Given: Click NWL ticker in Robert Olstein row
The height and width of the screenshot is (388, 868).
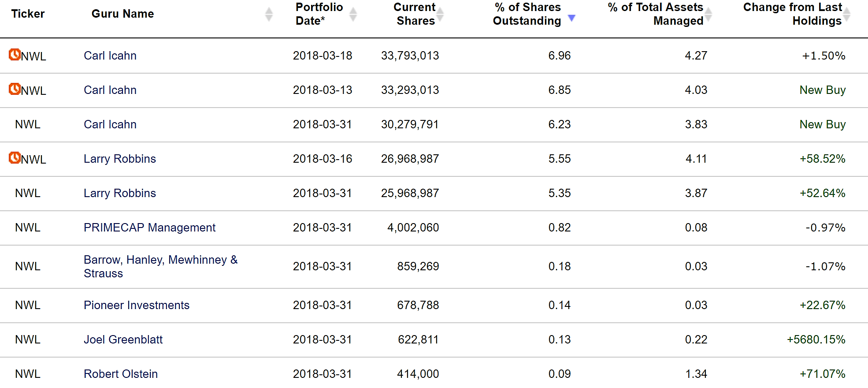Looking at the screenshot, I should (x=28, y=374).
